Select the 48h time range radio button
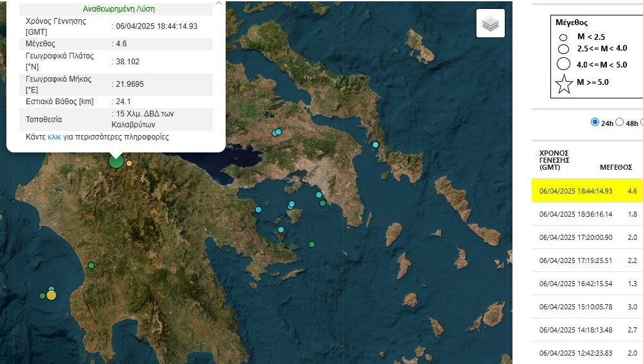643x364 pixels. click(x=619, y=122)
